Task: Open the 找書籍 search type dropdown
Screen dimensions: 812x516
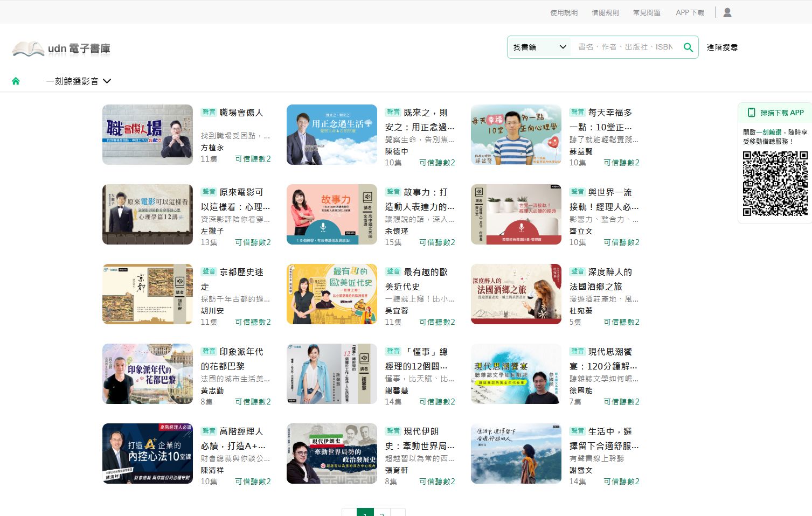Action: point(539,47)
